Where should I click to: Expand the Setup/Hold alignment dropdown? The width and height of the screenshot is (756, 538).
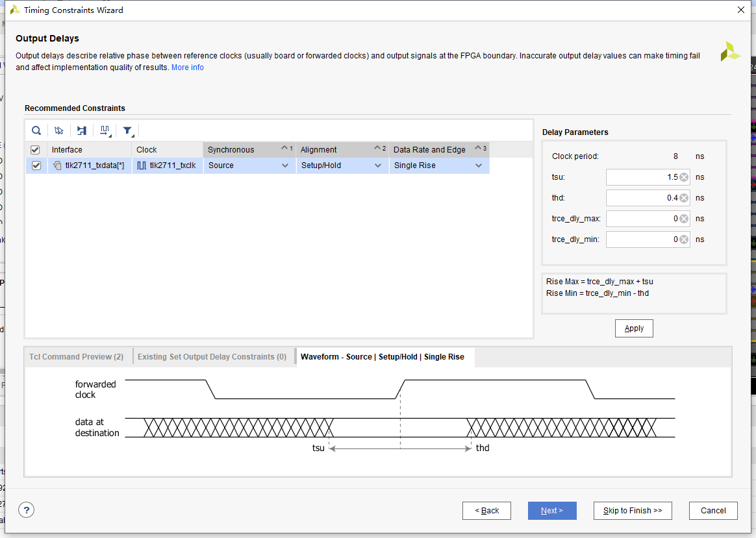[377, 165]
